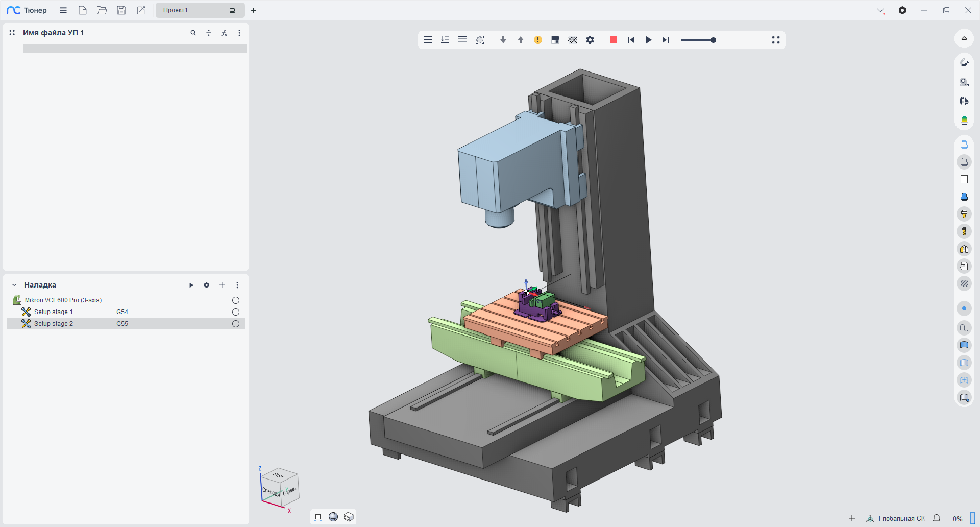This screenshot has width=980, height=527.
Task: Toggle the radio button for Setup stage 1
Action: 236,312
